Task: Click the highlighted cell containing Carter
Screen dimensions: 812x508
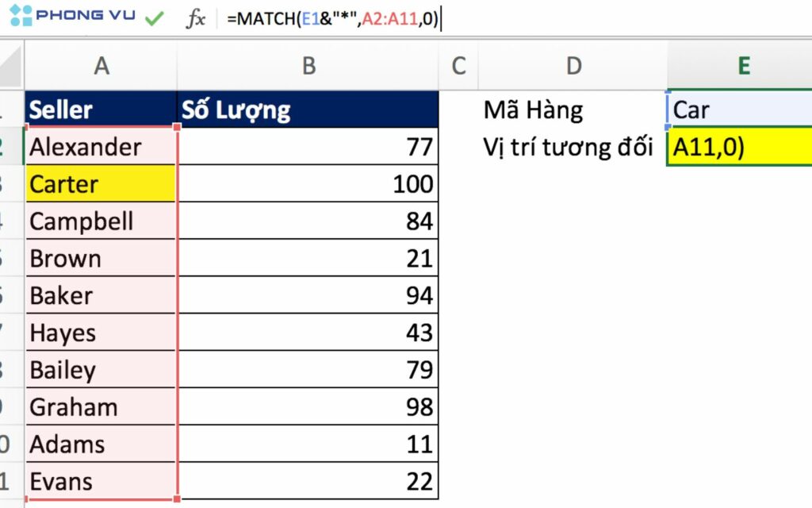Action: [x=101, y=184]
